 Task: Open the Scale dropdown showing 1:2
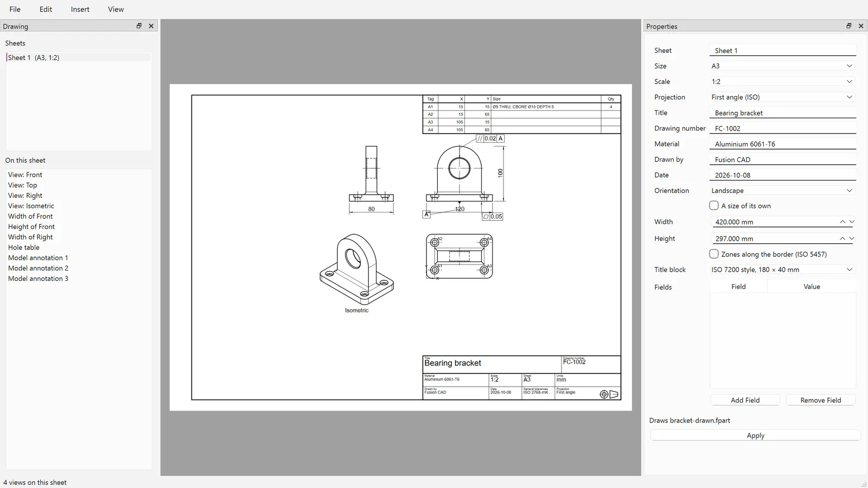[x=782, y=82]
